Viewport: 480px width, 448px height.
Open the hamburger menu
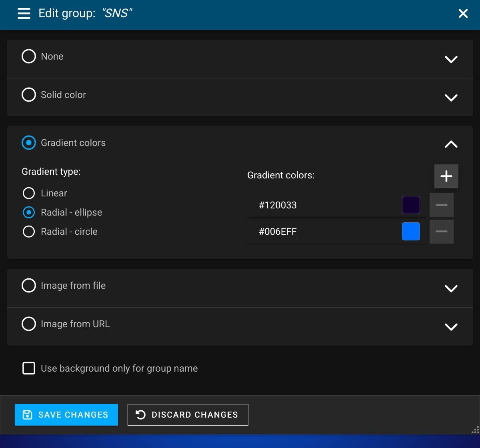(24, 14)
